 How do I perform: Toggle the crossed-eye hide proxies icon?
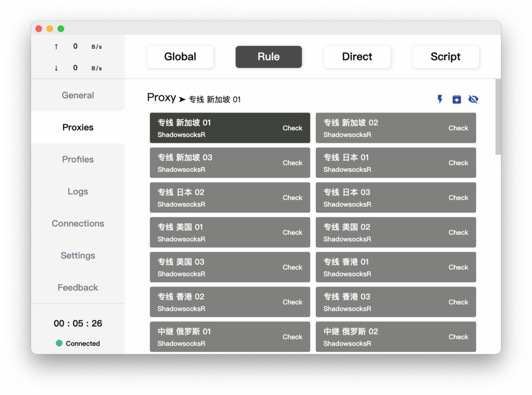pos(473,99)
